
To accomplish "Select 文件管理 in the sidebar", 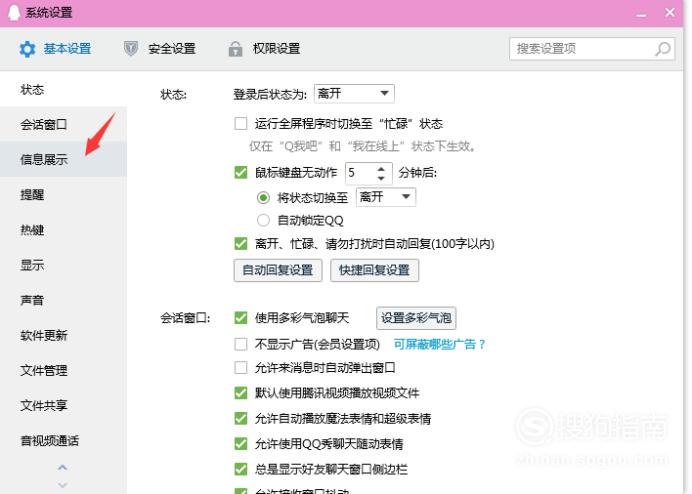I will pyautogui.click(x=63, y=370).
